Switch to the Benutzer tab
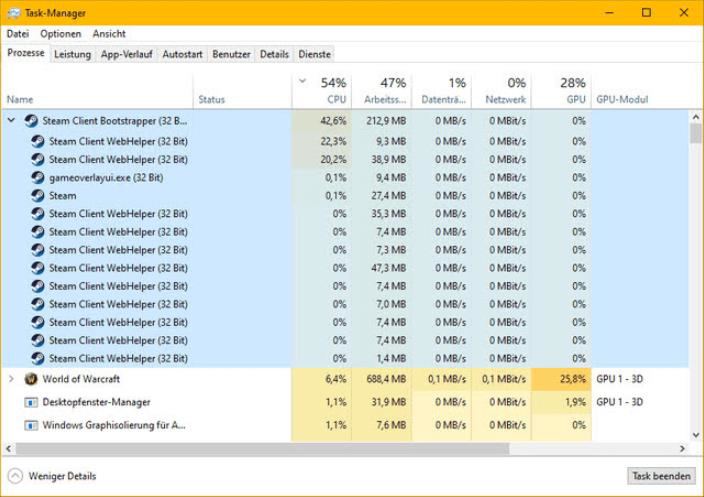Viewport: 704px width, 497px height. click(231, 54)
